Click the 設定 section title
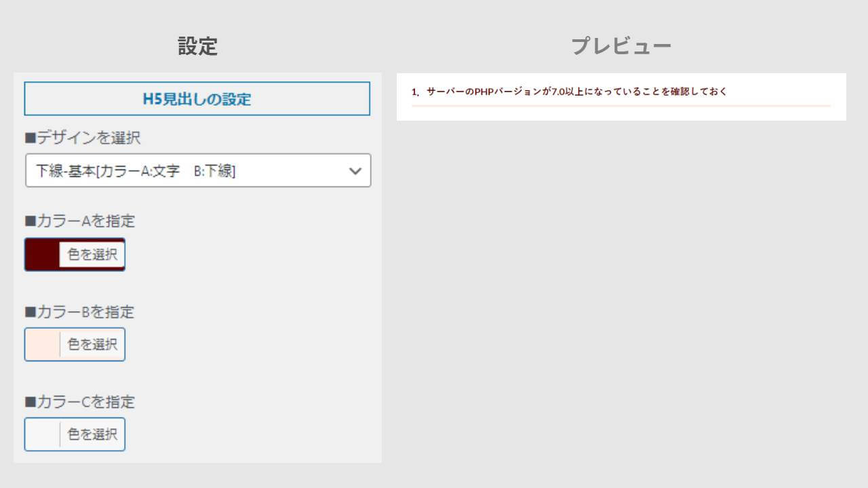This screenshot has width=868, height=488. pyautogui.click(x=197, y=46)
